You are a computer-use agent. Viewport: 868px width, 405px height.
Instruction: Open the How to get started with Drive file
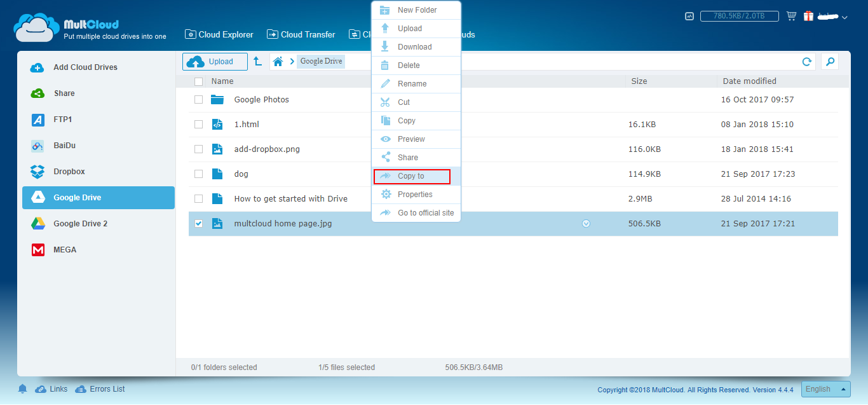(x=291, y=199)
